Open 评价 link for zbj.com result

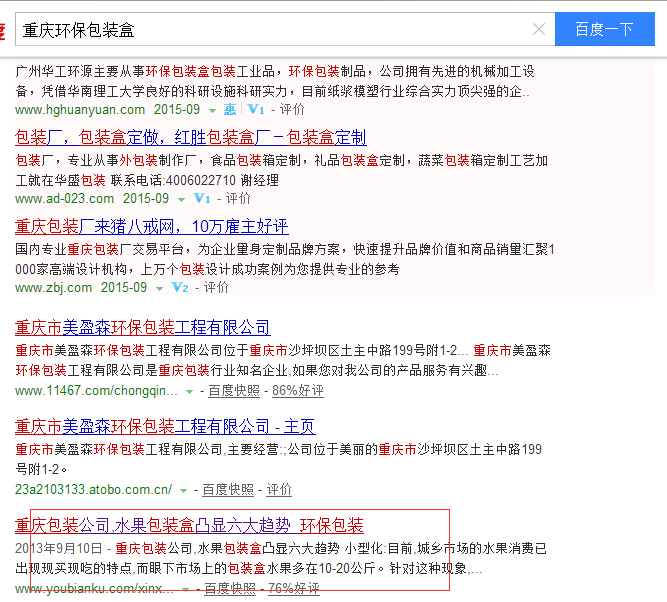216,288
